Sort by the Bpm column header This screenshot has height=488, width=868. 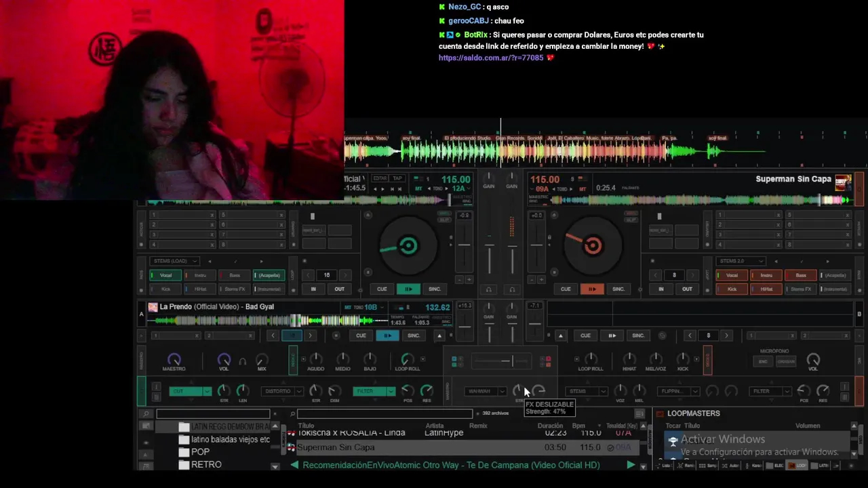click(x=578, y=426)
